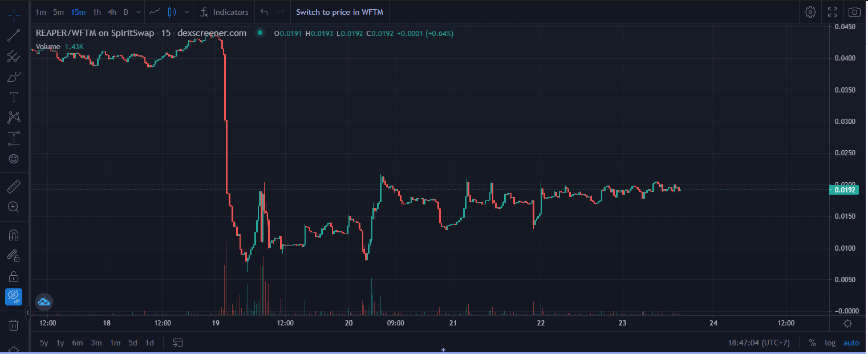Open the XABCD pattern tools

pos(14,118)
